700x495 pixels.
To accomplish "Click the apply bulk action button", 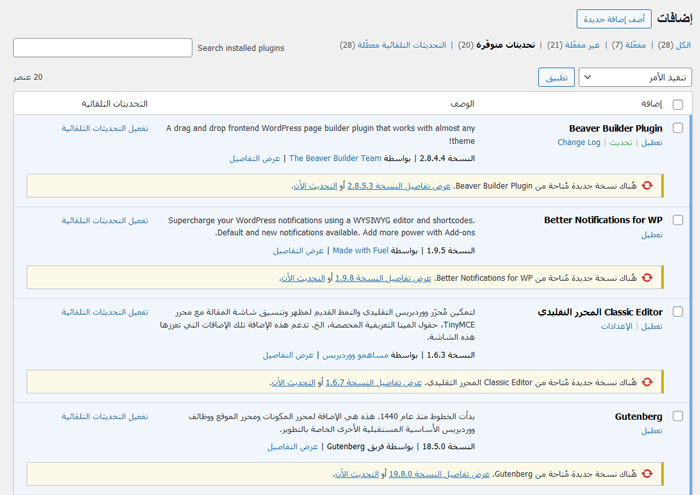I will click(556, 77).
